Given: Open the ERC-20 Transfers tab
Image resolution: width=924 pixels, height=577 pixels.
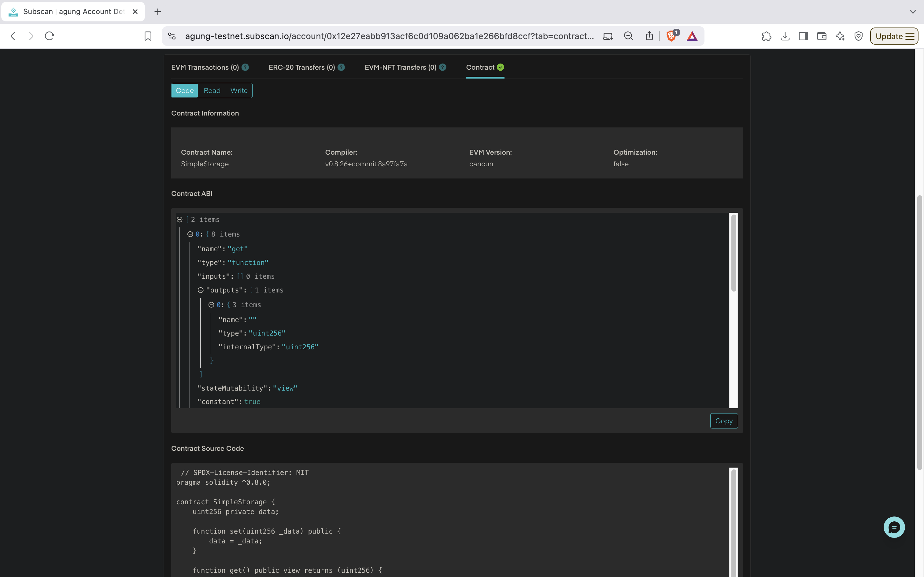Looking at the screenshot, I should [x=302, y=68].
